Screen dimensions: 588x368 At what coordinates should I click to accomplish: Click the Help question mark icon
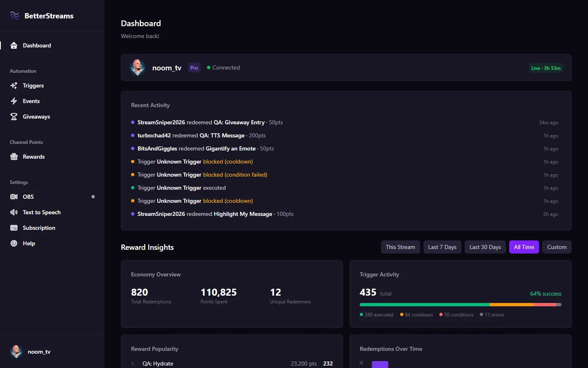(x=13, y=243)
